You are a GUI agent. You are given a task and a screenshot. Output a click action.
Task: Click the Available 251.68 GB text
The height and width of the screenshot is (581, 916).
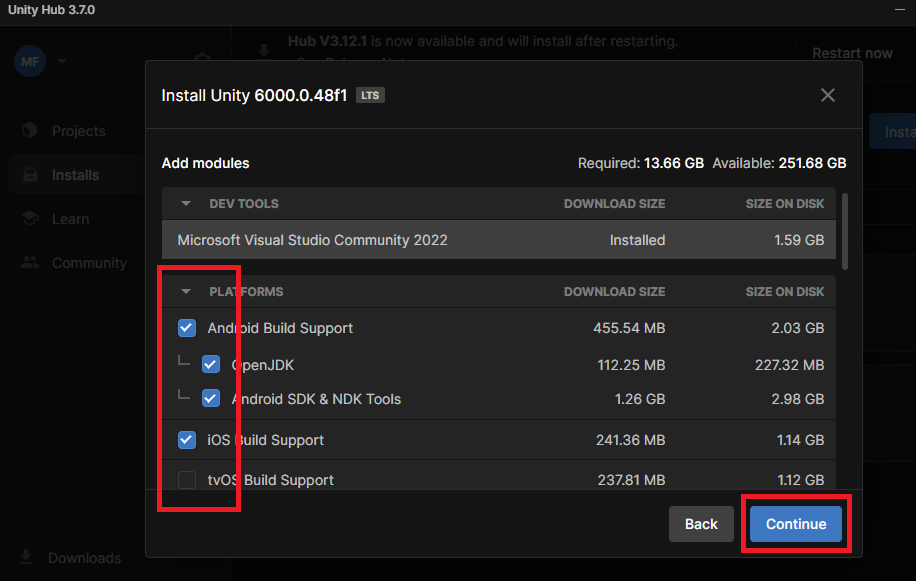point(779,163)
